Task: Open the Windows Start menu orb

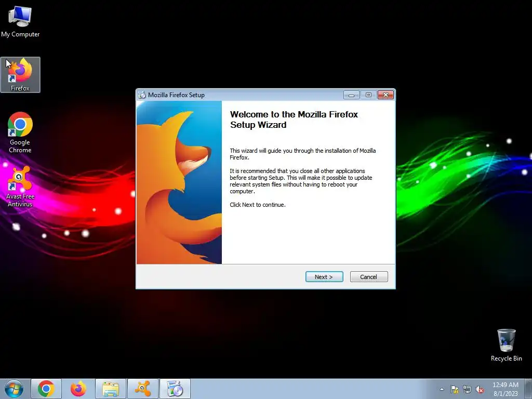Action: [14, 389]
